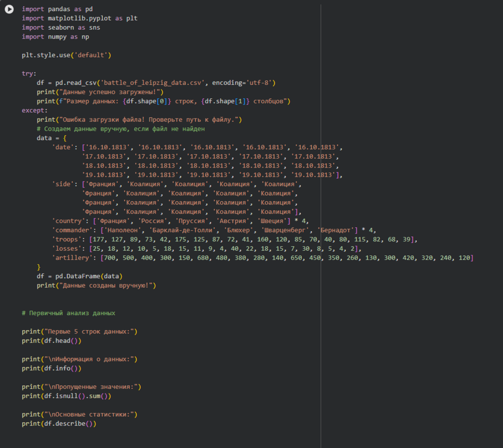503x448 pixels.
Task: Click the comment '# Первичный анализ данных'
Action: pos(68,313)
